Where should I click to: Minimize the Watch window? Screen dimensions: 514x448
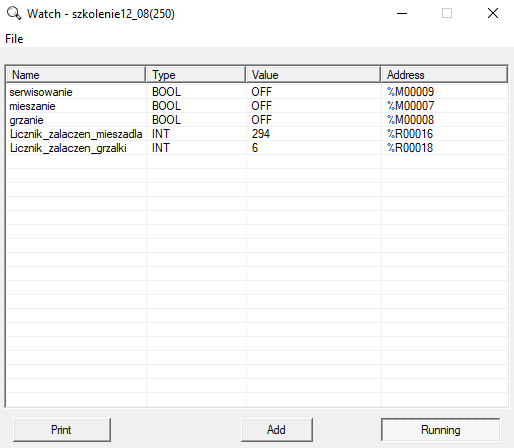pyautogui.click(x=402, y=14)
